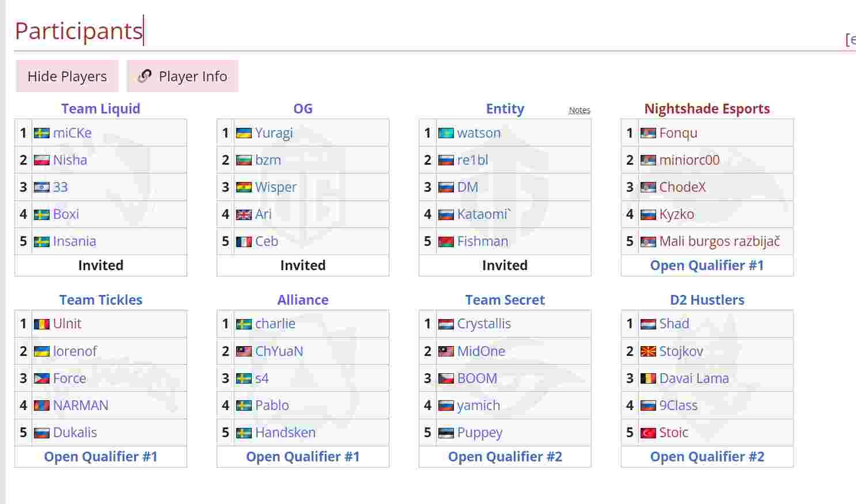Screen dimensions: 856x504
Task: Open the Player Info button
Action: 183,76
